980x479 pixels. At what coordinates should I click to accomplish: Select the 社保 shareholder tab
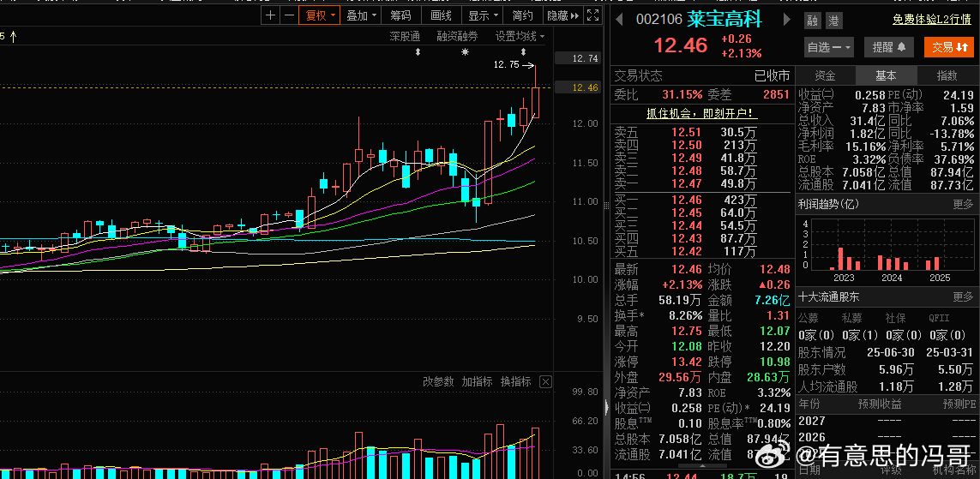pyautogui.click(x=895, y=319)
